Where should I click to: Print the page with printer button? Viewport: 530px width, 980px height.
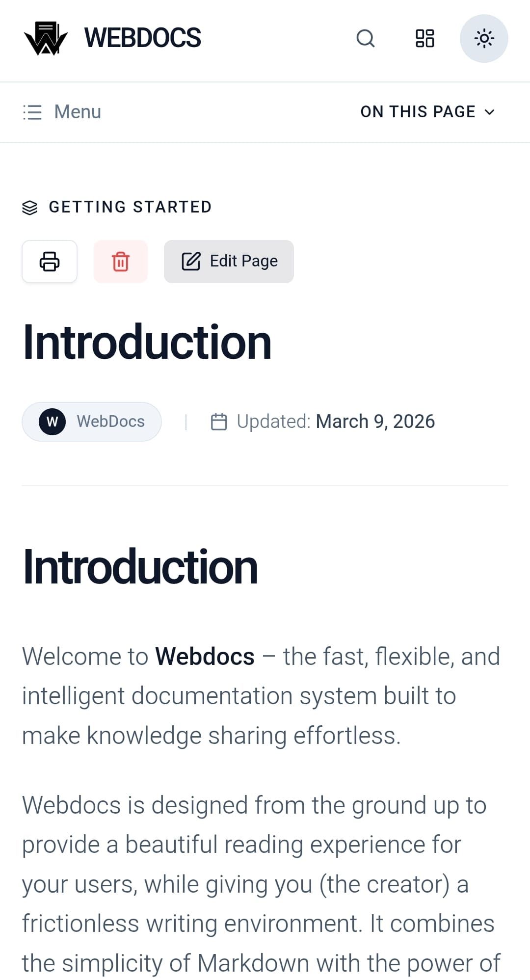[50, 262]
